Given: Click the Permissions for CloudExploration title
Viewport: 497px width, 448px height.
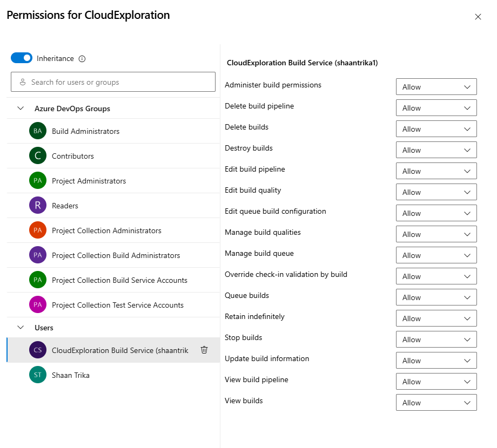Looking at the screenshot, I should [x=88, y=15].
